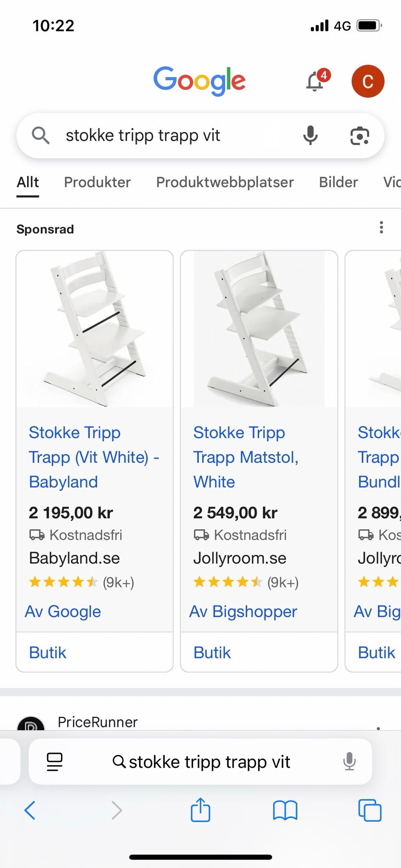This screenshot has width=401, height=868.
Task: Go back with Safari back arrow
Action: pyautogui.click(x=30, y=810)
